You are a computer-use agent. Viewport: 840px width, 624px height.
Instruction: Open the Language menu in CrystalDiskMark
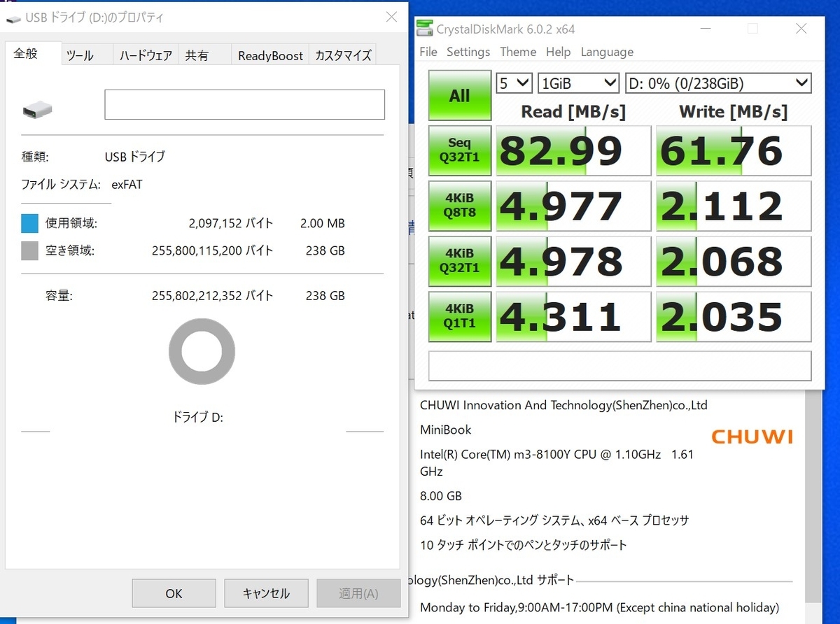pos(607,52)
